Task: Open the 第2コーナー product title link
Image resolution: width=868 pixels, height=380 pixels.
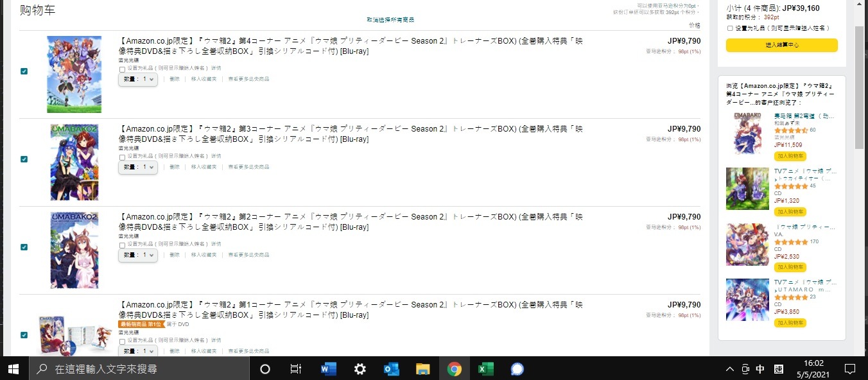Action: (351, 222)
